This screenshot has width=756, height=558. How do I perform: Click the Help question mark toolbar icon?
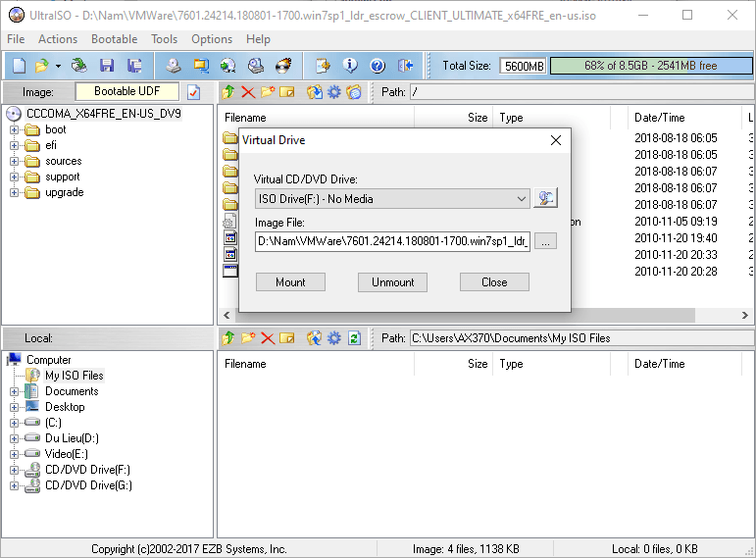coord(378,66)
